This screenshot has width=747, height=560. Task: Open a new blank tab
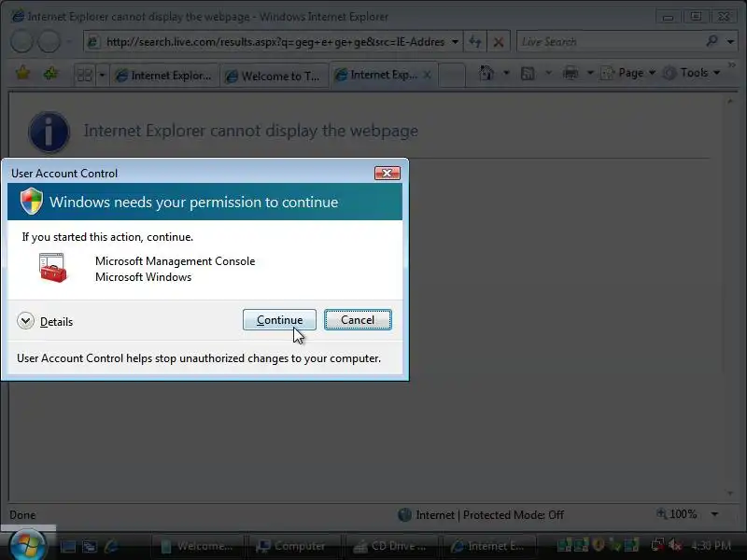[x=451, y=76]
